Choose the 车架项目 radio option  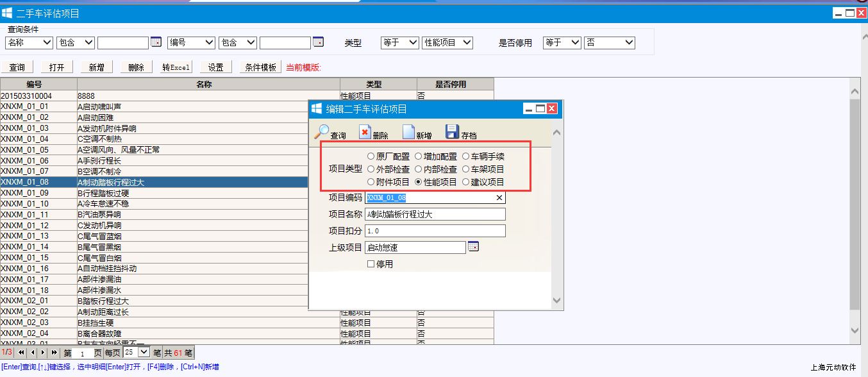tap(466, 169)
